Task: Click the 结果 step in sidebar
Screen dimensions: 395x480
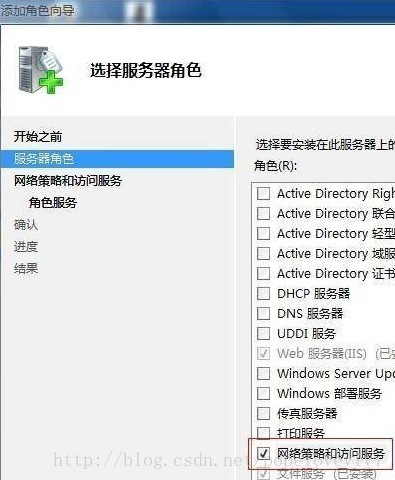Action: coord(26,268)
